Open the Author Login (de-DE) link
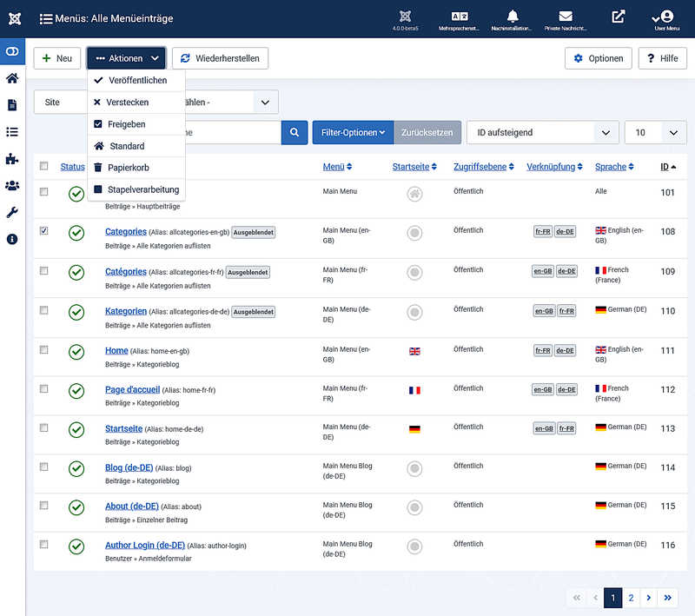The image size is (695, 616). pos(144,546)
